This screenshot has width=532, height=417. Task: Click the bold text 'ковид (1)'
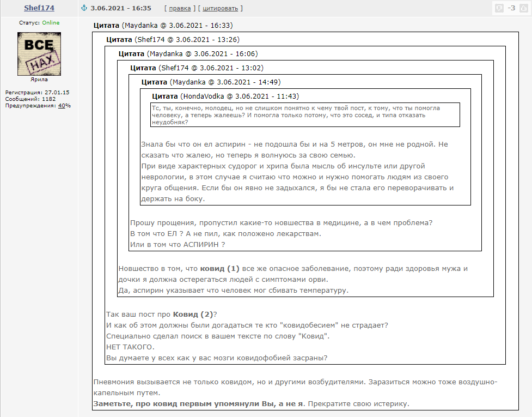[219, 269]
